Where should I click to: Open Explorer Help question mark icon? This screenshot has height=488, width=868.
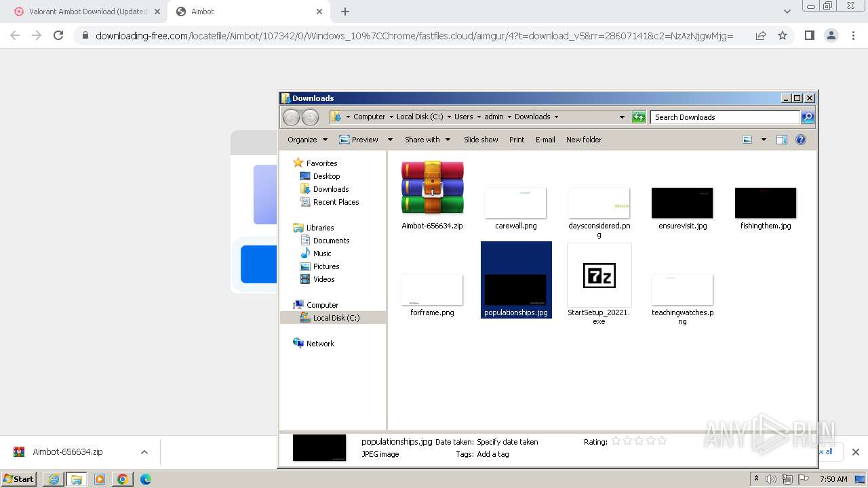801,140
